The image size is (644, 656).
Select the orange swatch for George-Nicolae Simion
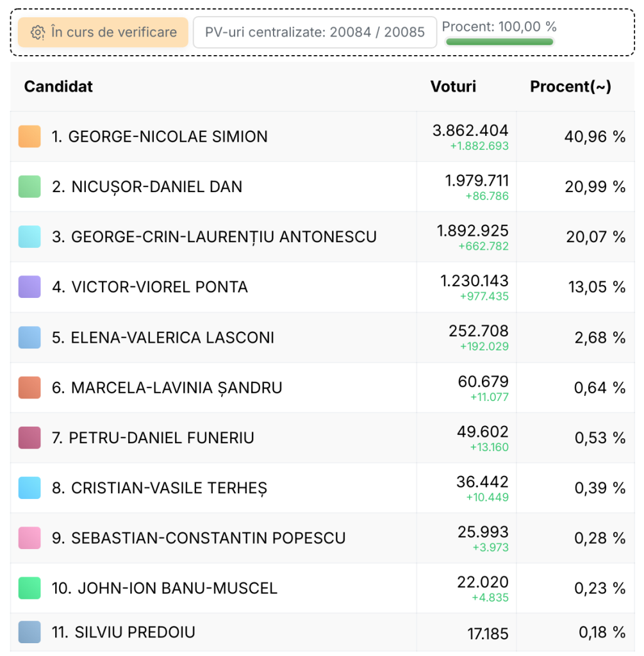pos(29,136)
